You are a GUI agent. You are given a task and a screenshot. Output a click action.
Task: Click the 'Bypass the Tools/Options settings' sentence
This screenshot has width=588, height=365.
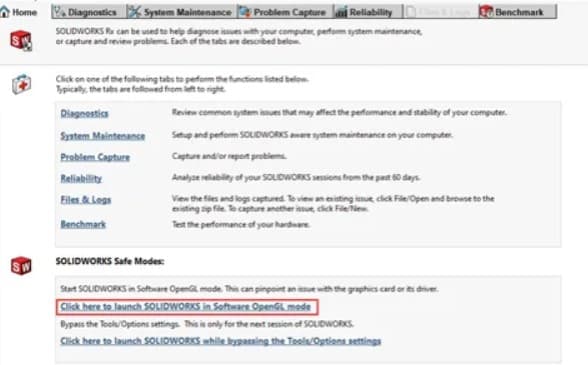[207, 324]
